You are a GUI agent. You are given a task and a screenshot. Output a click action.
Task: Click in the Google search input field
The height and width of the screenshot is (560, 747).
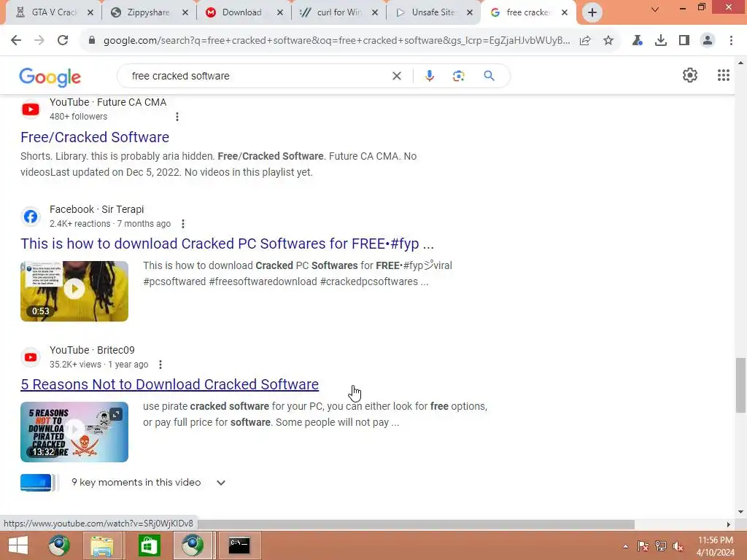258,76
